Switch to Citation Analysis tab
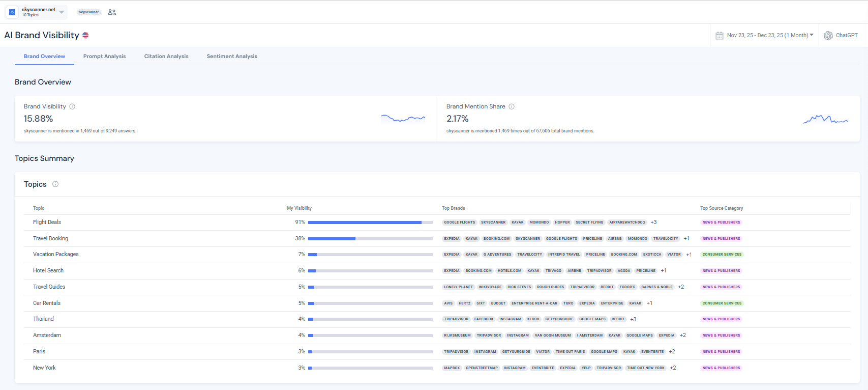Viewport: 868px width, 390px height. click(x=166, y=57)
